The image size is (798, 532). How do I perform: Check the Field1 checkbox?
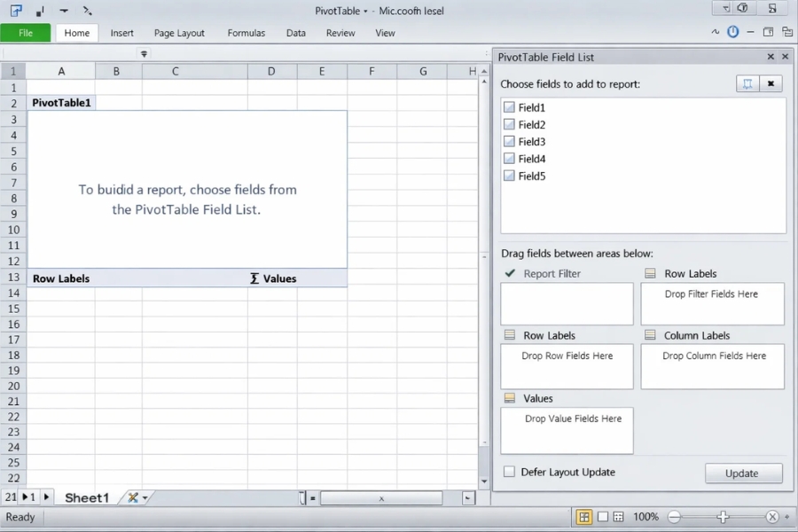pos(510,107)
